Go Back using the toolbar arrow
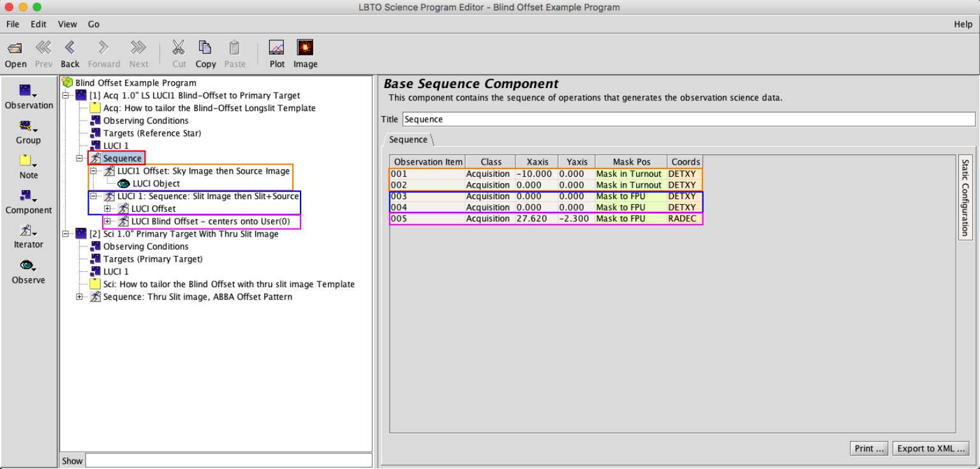 pyautogui.click(x=70, y=48)
